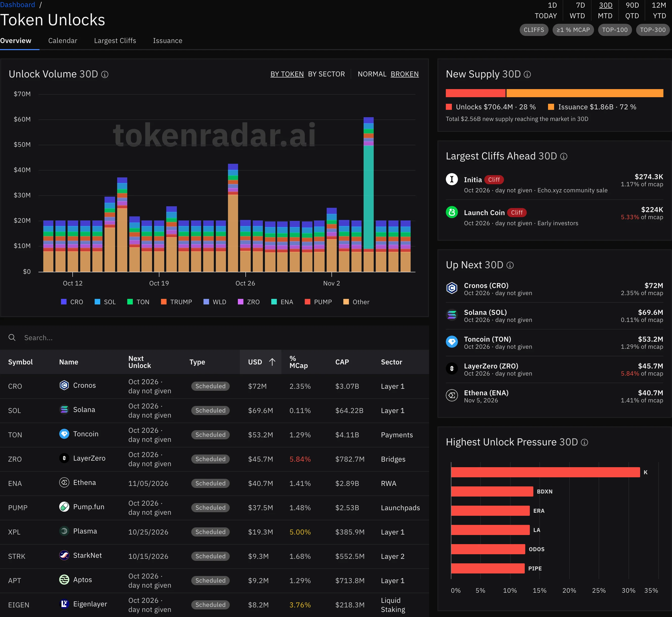The height and width of the screenshot is (617, 672).
Task: Click the USD sort arrow icon
Action: 272,362
